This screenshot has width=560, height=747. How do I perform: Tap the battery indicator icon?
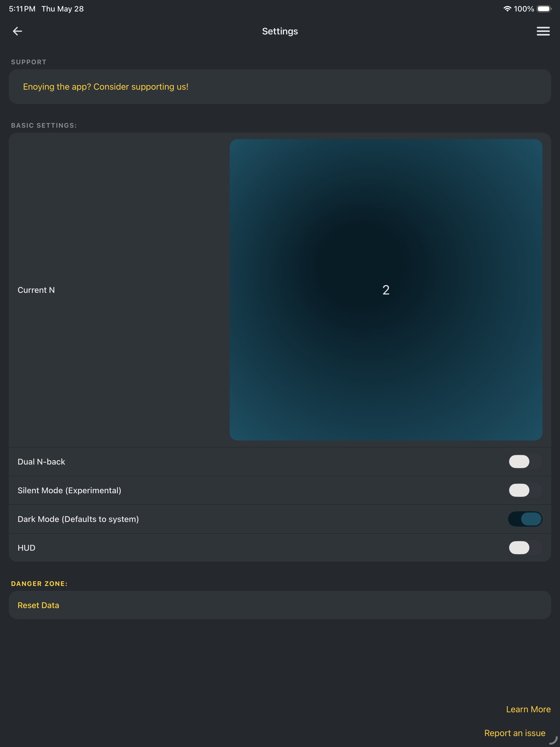[544, 9]
